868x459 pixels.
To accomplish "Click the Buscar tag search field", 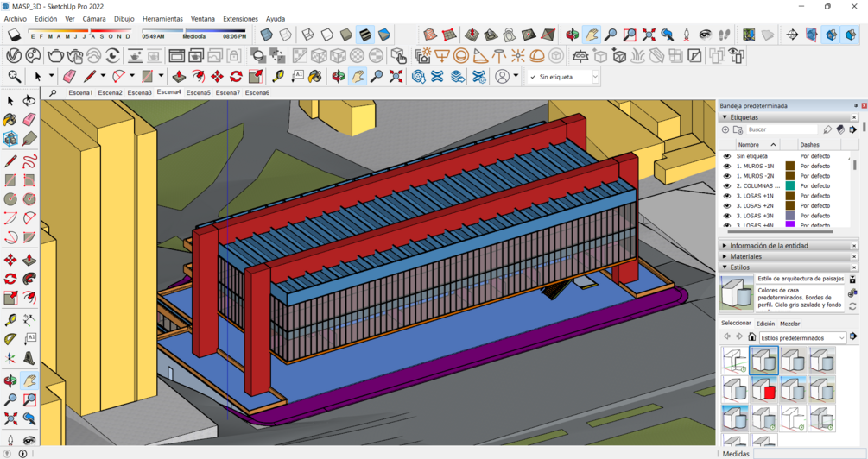I will pos(782,129).
